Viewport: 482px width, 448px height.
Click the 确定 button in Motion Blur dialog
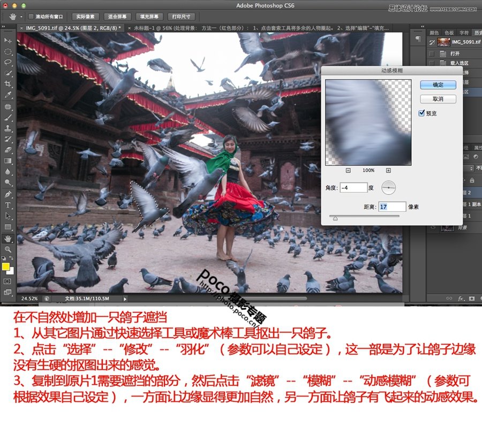tap(438, 84)
